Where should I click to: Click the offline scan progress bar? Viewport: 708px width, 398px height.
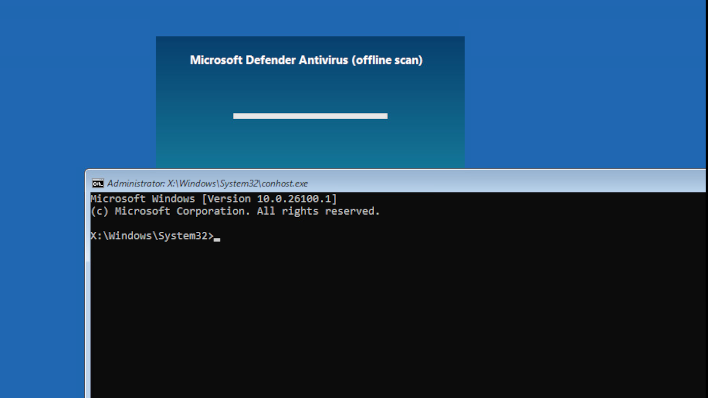point(310,116)
